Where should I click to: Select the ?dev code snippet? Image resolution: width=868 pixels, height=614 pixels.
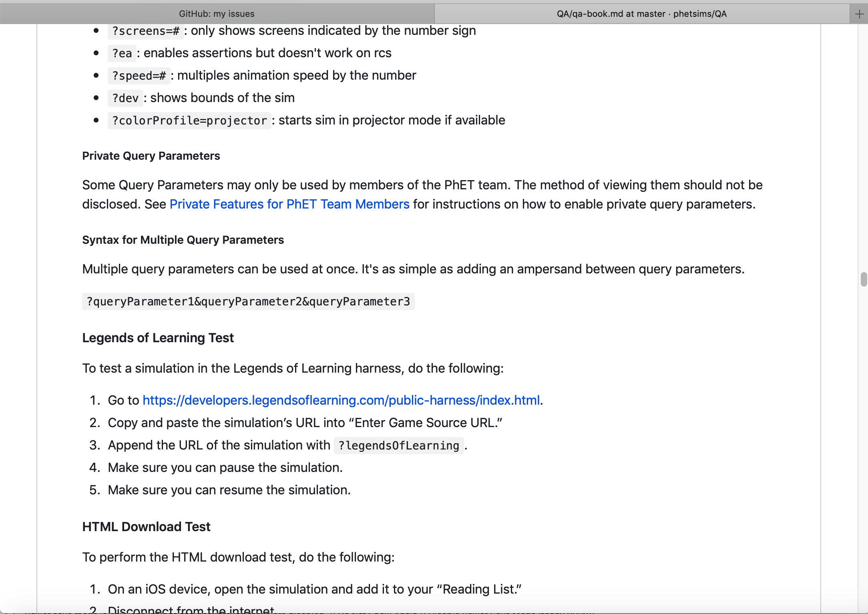(x=125, y=98)
